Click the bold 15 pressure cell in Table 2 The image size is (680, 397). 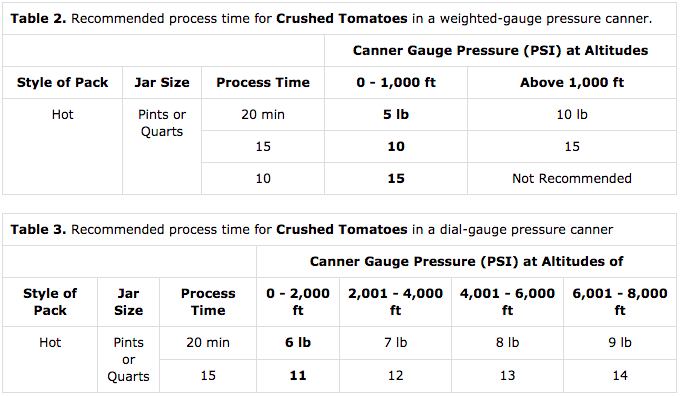[x=396, y=179]
